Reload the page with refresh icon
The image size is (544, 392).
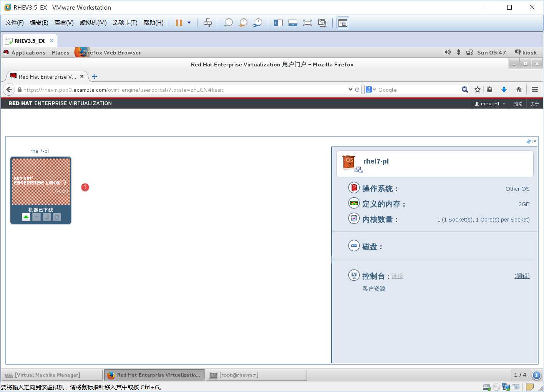coord(357,89)
